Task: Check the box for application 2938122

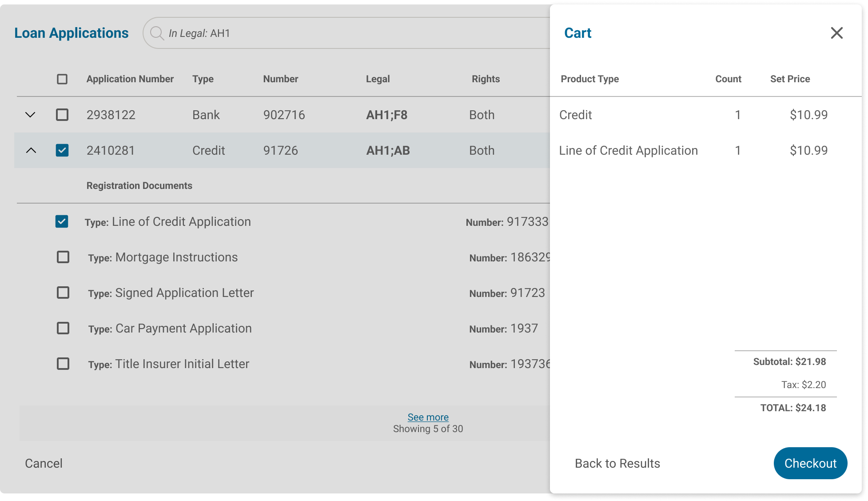Action: (62, 115)
